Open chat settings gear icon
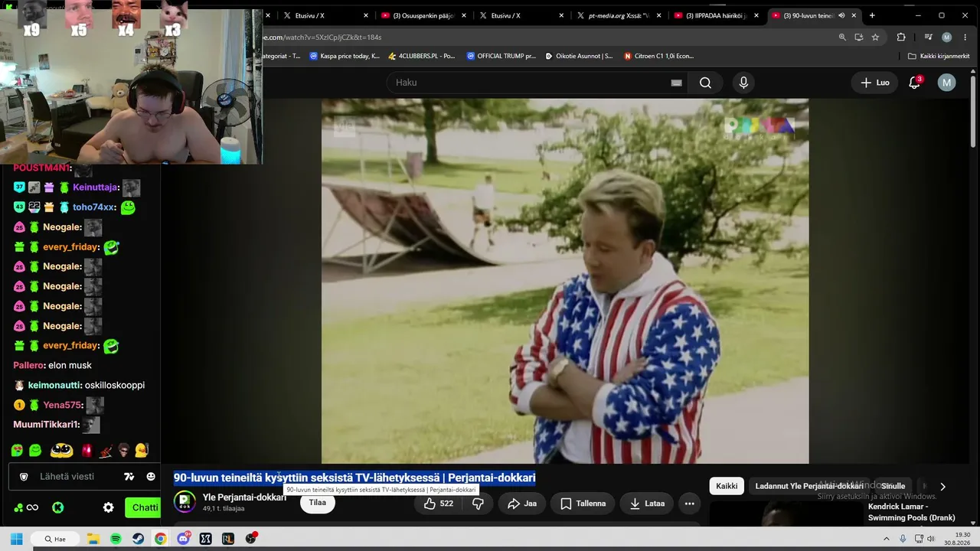980x551 pixels. point(109,507)
